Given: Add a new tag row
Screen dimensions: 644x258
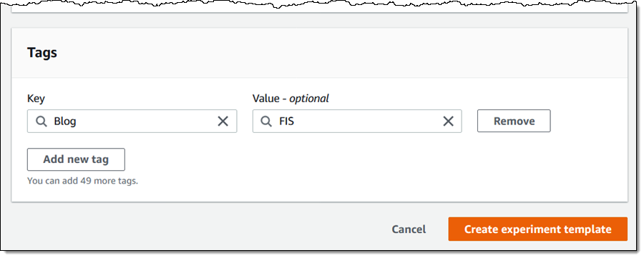Looking at the screenshot, I should tap(76, 159).
